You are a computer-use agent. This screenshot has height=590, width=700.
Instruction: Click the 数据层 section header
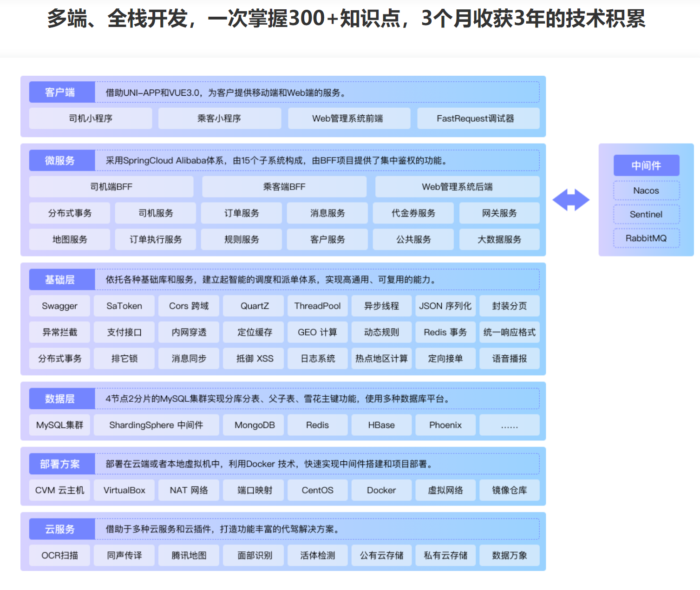(x=62, y=399)
